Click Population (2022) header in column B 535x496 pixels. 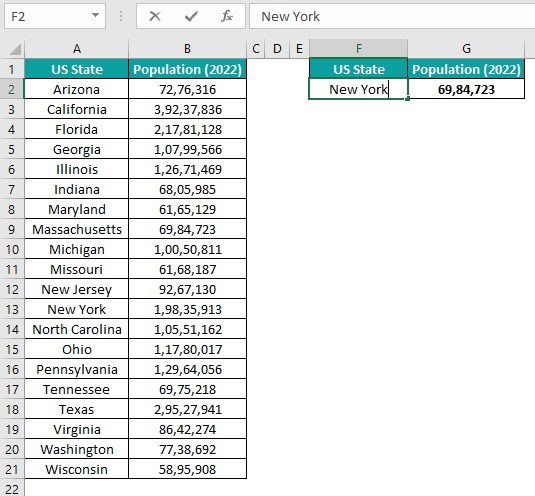click(187, 69)
